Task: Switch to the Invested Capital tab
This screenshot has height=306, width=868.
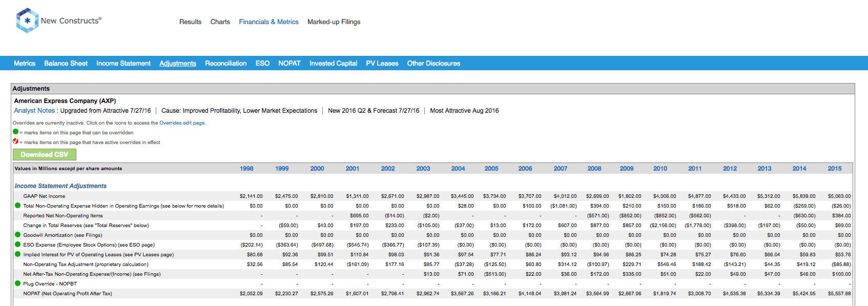Action: click(x=333, y=63)
